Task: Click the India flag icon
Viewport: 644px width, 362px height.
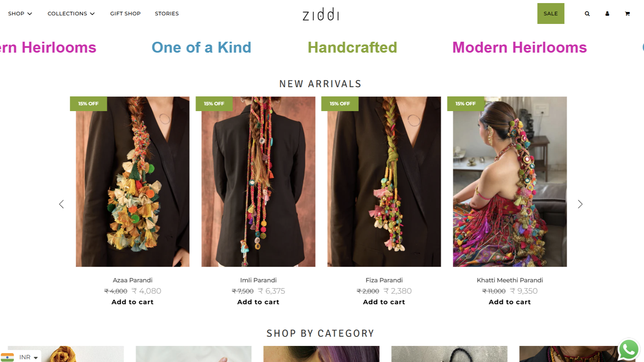Action: coord(7,357)
